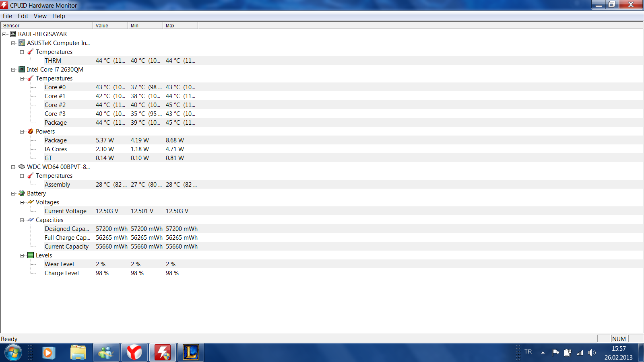This screenshot has height=362, width=644.
Task: Open the Edit menu
Action: click(23, 16)
